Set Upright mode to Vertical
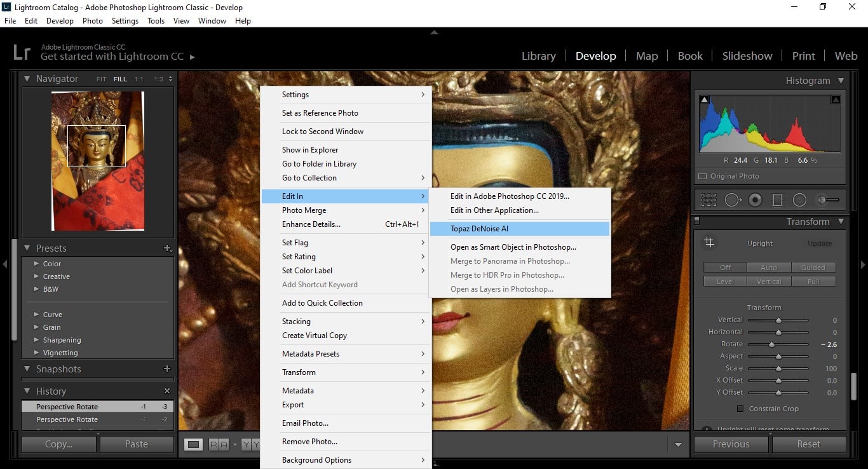This screenshot has width=868, height=469. (x=769, y=282)
